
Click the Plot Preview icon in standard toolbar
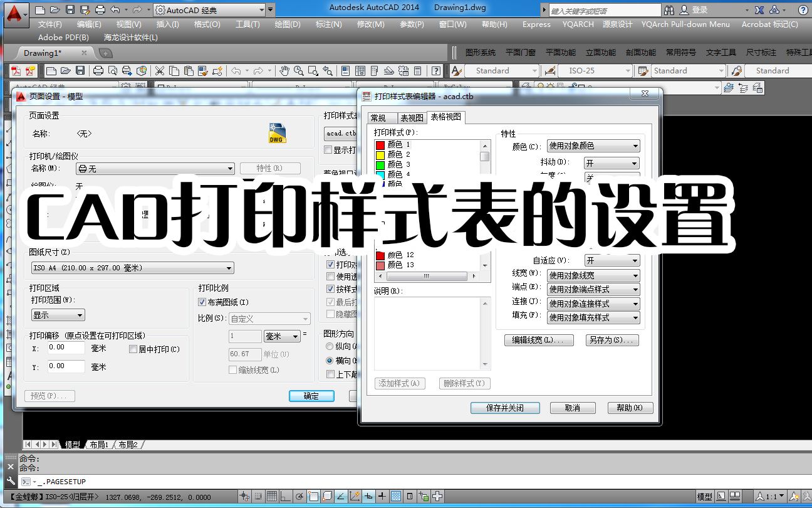click(x=112, y=71)
